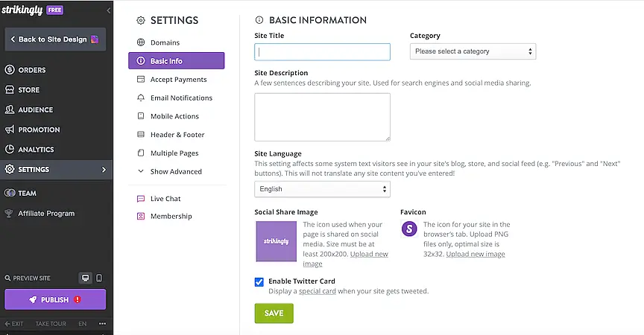The image size is (644, 335).
Task: Select desktop preview icon
Action: pos(86,278)
